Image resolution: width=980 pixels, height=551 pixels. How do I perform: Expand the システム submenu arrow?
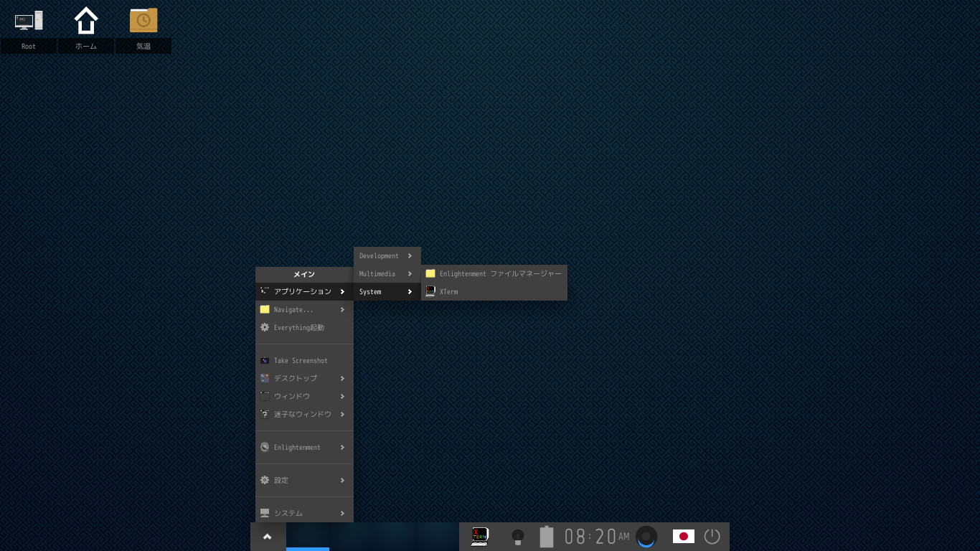tap(343, 513)
